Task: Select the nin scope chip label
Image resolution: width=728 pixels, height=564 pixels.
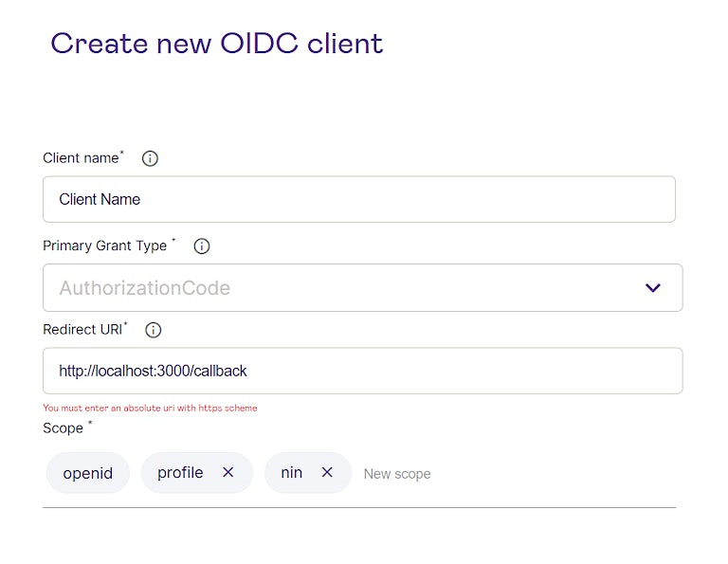Action: coord(292,472)
